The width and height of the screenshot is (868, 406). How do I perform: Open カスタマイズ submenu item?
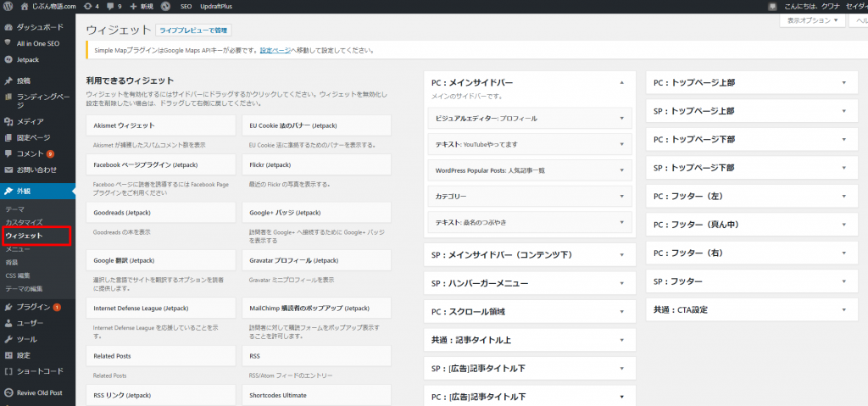coord(24,223)
